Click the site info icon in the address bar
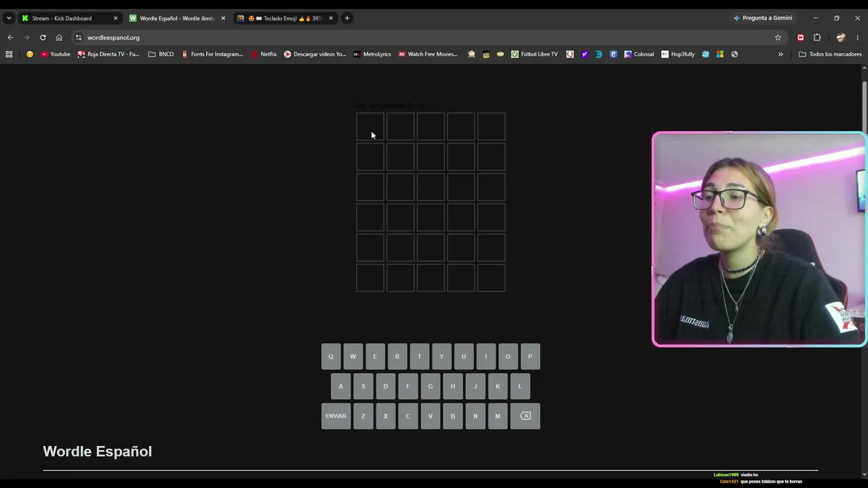The image size is (868, 488). tap(79, 37)
